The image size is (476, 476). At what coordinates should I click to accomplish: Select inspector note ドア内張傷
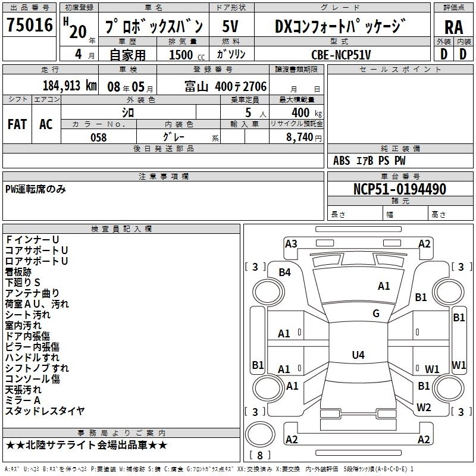pyautogui.click(x=28, y=336)
